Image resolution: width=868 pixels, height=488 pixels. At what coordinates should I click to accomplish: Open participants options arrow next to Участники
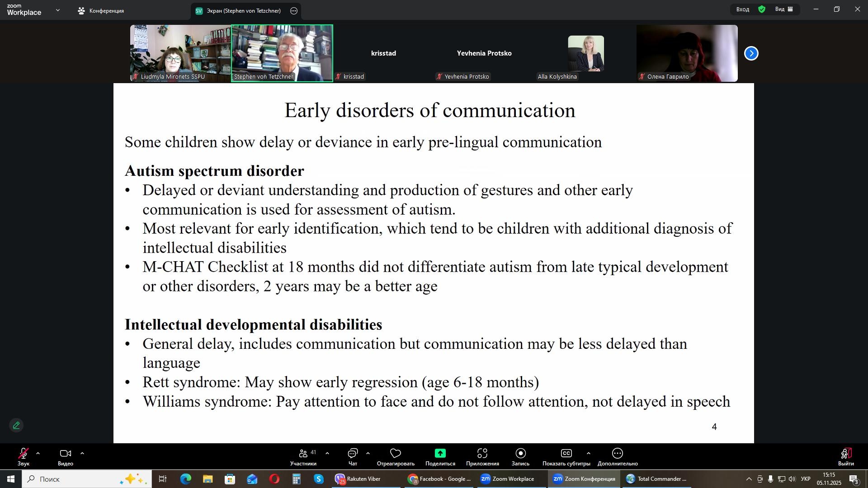[327, 454]
